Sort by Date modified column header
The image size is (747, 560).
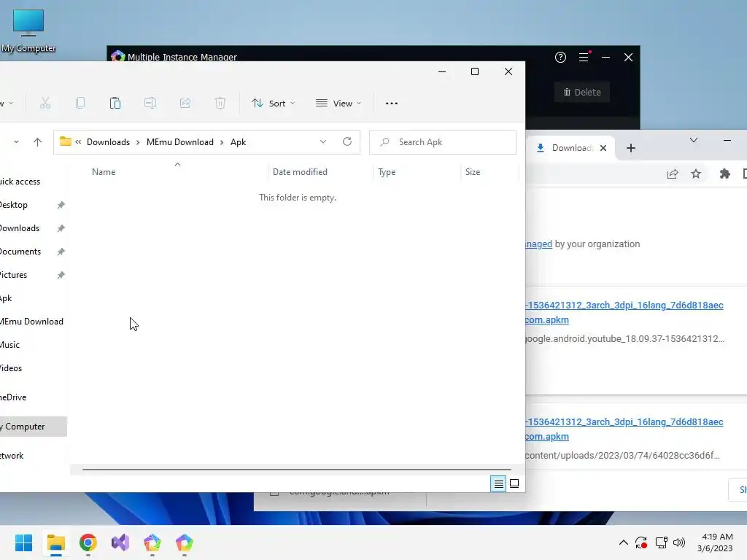click(x=300, y=172)
